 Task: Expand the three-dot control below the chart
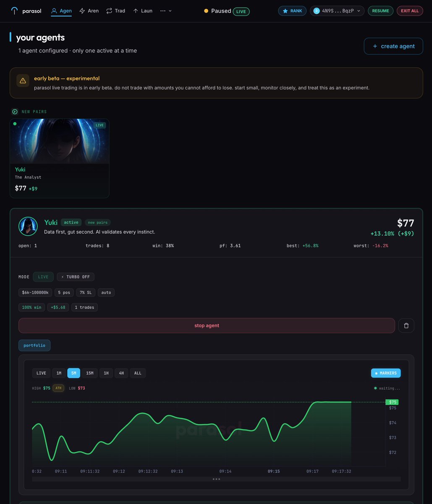click(x=216, y=479)
